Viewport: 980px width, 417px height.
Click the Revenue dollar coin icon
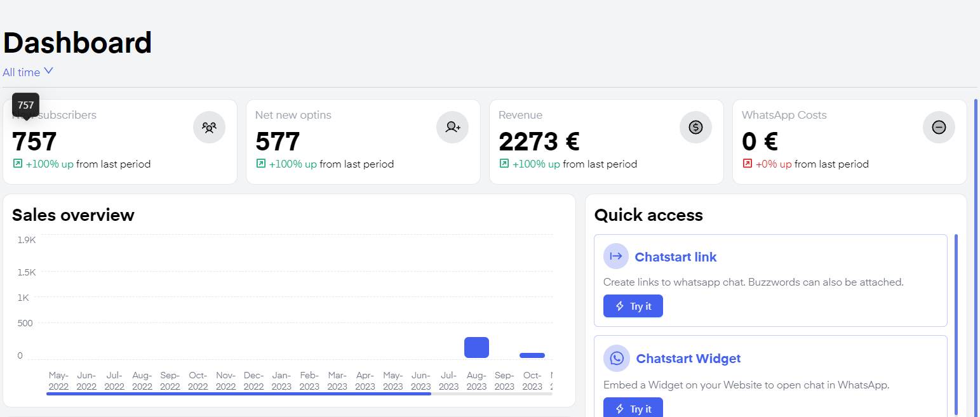[x=695, y=127]
